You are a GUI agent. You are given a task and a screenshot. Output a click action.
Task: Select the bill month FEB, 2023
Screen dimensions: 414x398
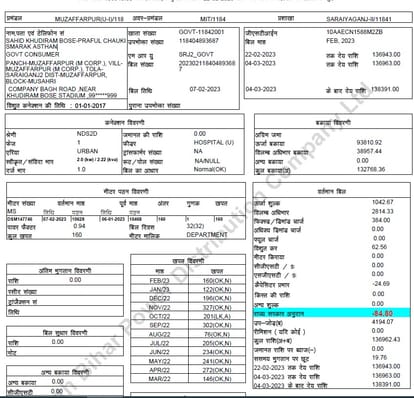[340, 41]
